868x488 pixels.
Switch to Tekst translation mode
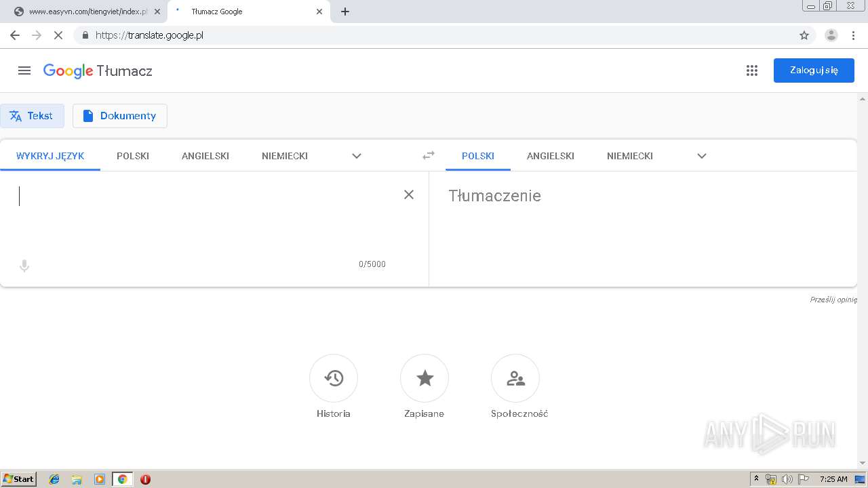pos(32,116)
